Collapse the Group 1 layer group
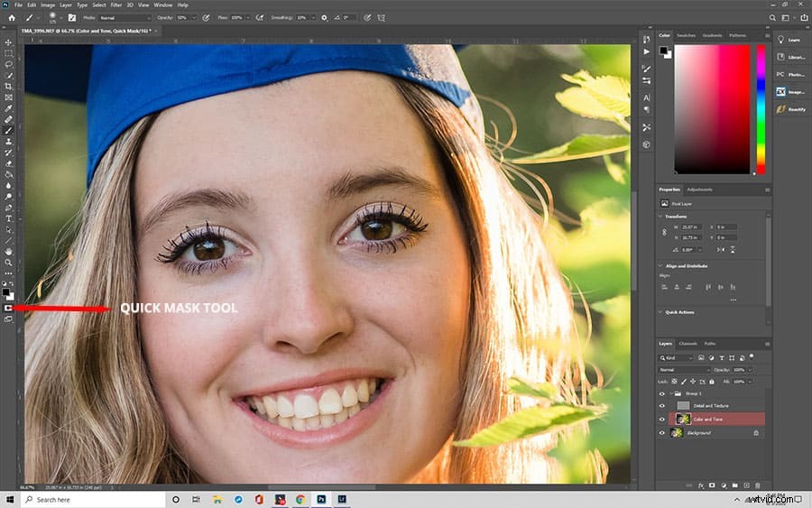Image resolution: width=812 pixels, height=508 pixels. [x=671, y=394]
